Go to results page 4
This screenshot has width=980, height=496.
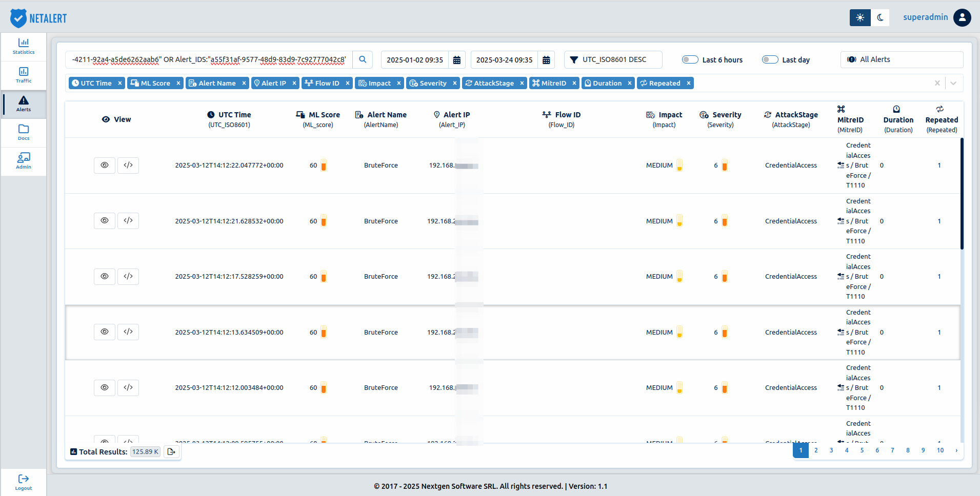[x=847, y=450]
